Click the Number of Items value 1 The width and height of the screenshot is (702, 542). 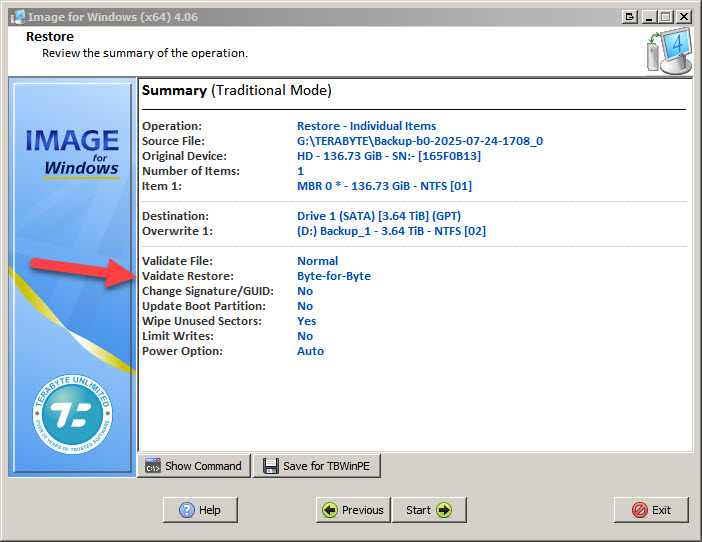(x=300, y=171)
